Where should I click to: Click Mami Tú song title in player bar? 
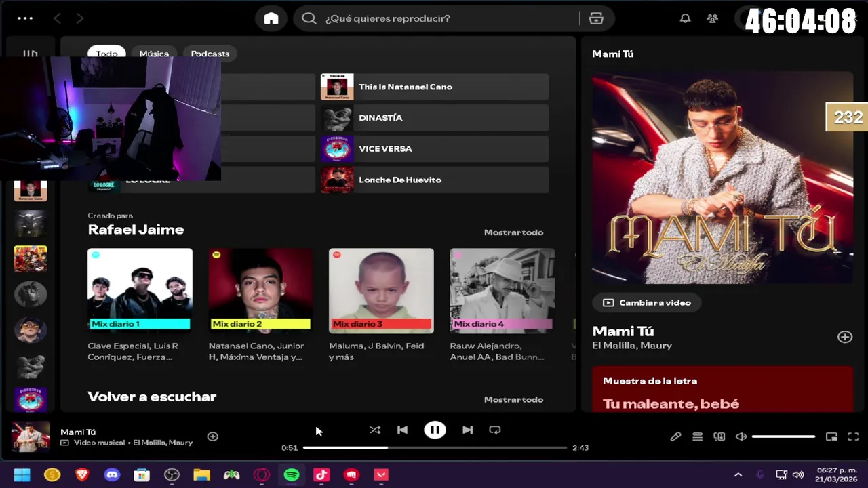click(x=78, y=432)
